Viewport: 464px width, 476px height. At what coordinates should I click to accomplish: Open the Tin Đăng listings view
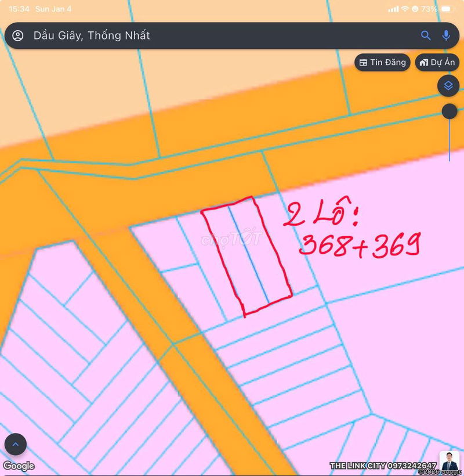coord(382,63)
